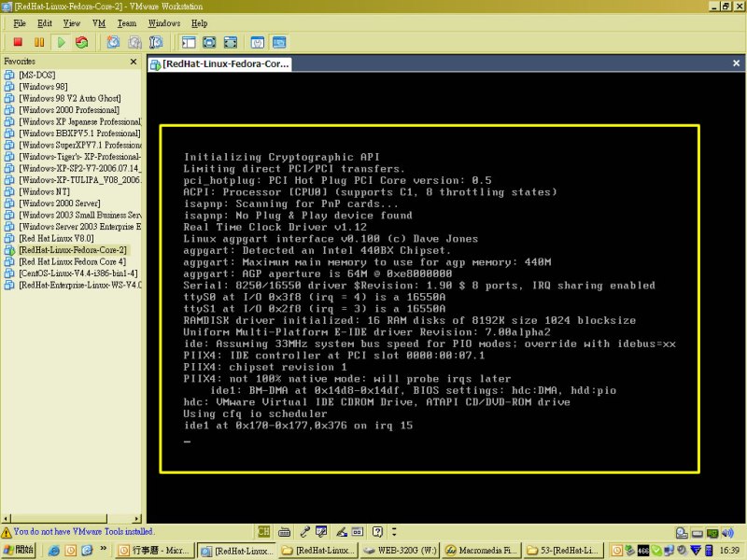Screen dimensions: 747x560
Task: Open the Windows menu
Action: [x=164, y=23]
